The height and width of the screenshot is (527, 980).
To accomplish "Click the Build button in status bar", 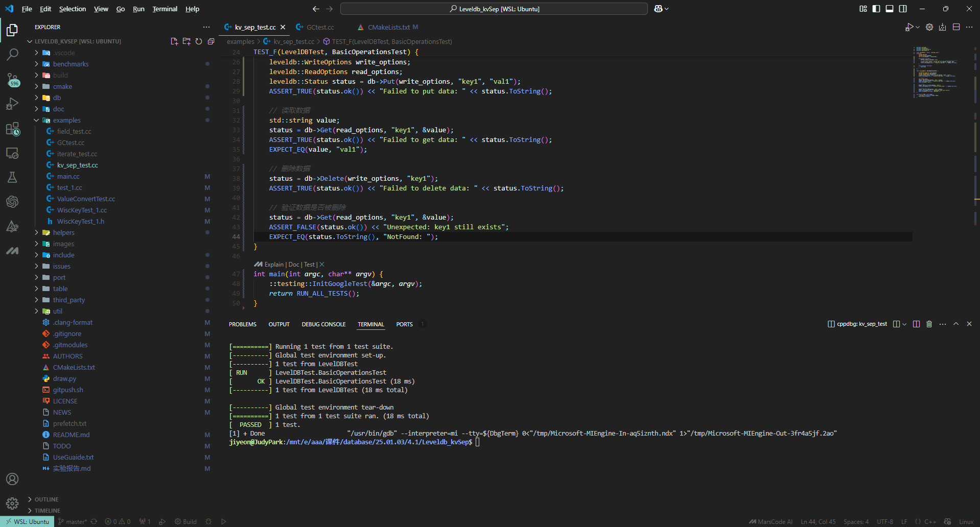I will 185,521.
